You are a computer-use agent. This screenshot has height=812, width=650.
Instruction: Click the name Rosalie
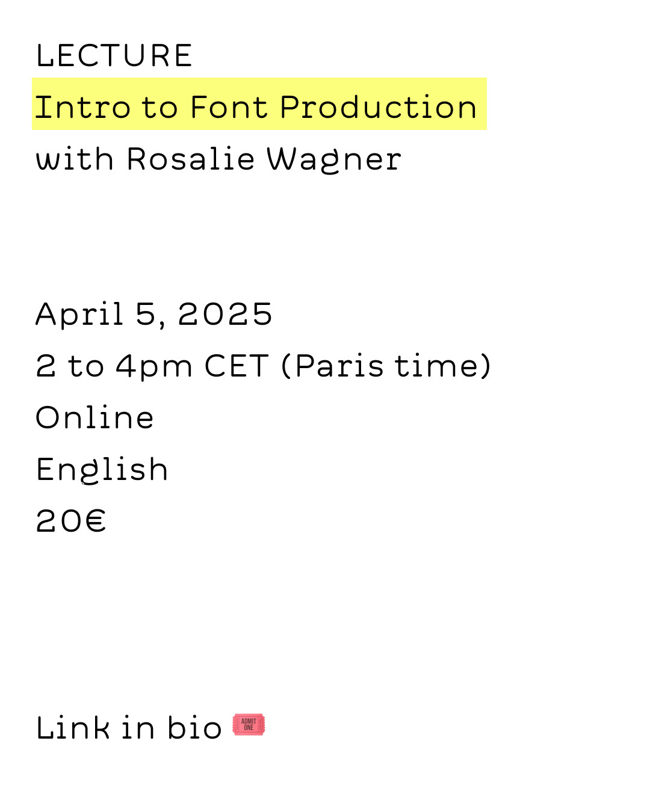[191, 159]
